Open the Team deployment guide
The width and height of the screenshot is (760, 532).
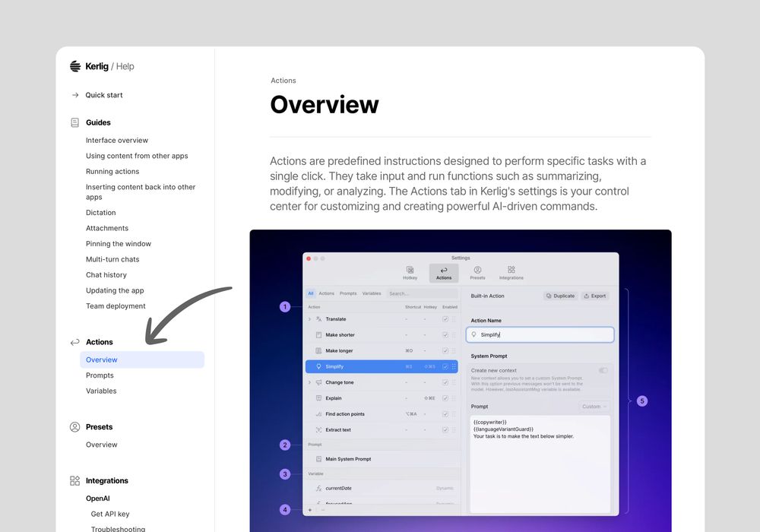click(x=116, y=306)
